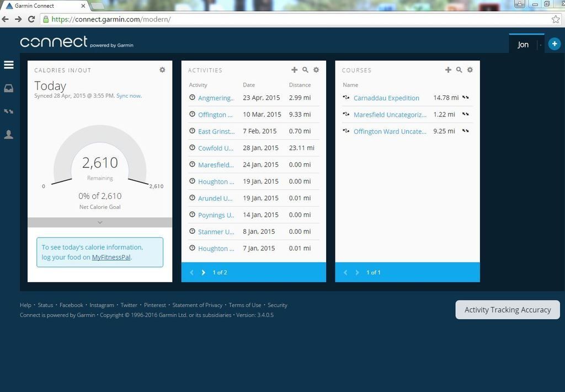565x392 pixels.
Task: Click activity type icon beside Cowfold
Action: 192,148
